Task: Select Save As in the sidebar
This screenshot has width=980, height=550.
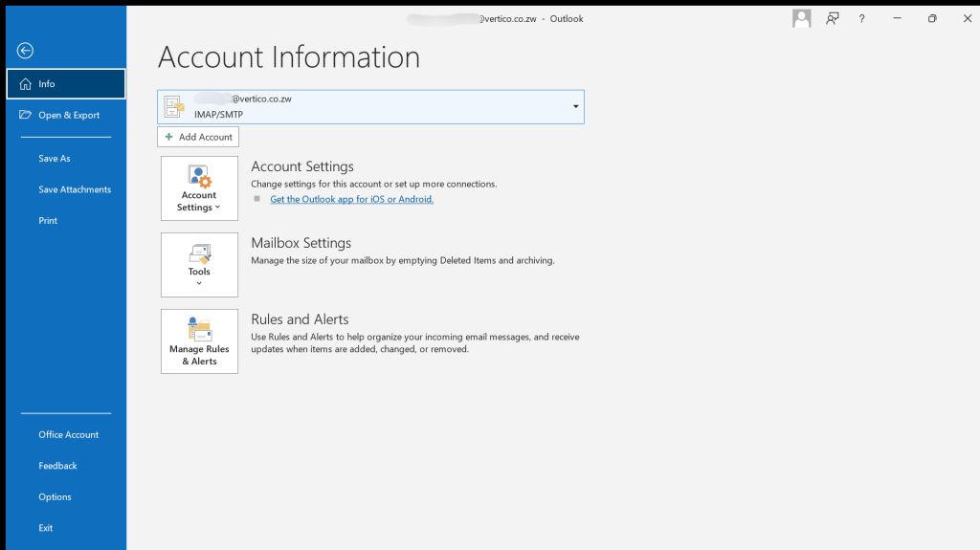Action: pos(55,159)
